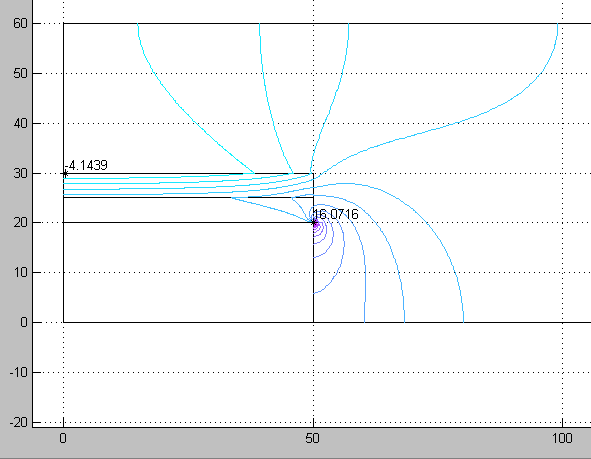
Task: Click the x-axis tick label 50
Action: [312, 438]
